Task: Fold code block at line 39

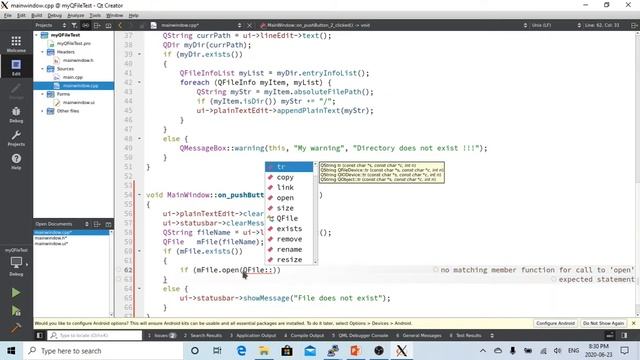Action: pos(140,54)
